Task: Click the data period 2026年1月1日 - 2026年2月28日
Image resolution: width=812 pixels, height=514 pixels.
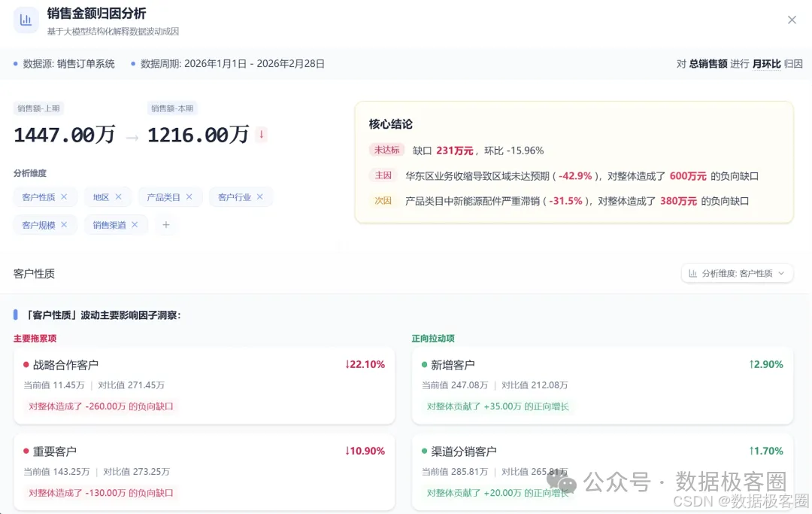Action: pyautogui.click(x=254, y=64)
